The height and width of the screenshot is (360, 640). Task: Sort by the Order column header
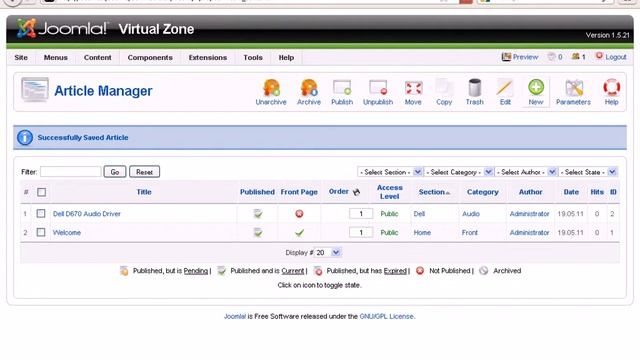click(339, 191)
